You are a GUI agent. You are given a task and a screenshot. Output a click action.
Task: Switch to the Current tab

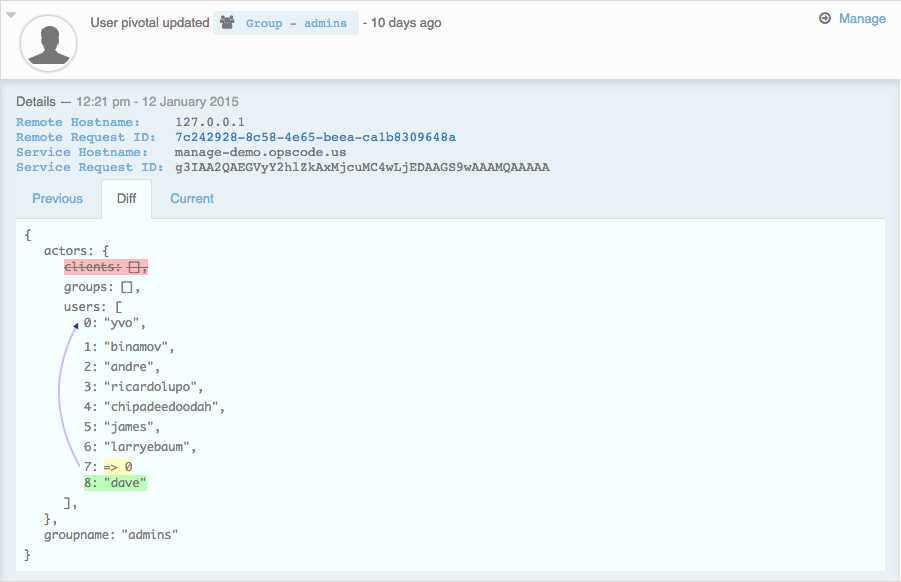point(192,199)
